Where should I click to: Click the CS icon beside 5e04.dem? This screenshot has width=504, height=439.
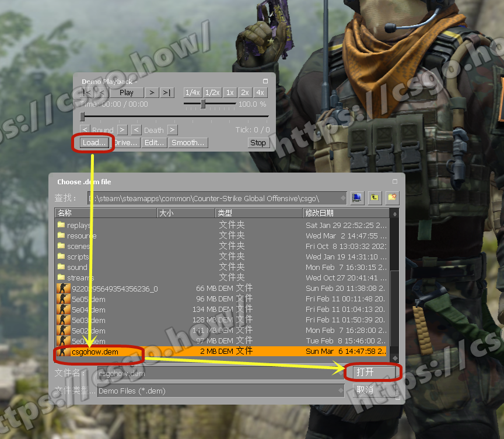pos(64,310)
